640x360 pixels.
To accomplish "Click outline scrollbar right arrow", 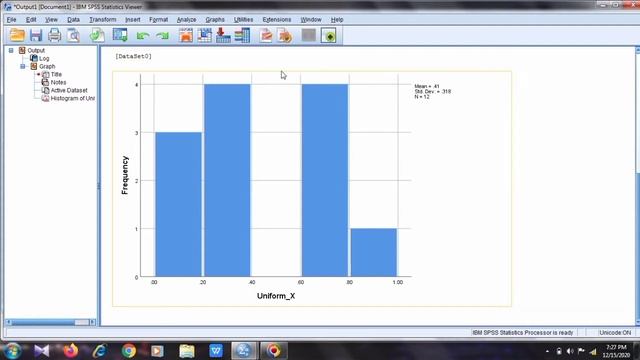I will 93,322.
